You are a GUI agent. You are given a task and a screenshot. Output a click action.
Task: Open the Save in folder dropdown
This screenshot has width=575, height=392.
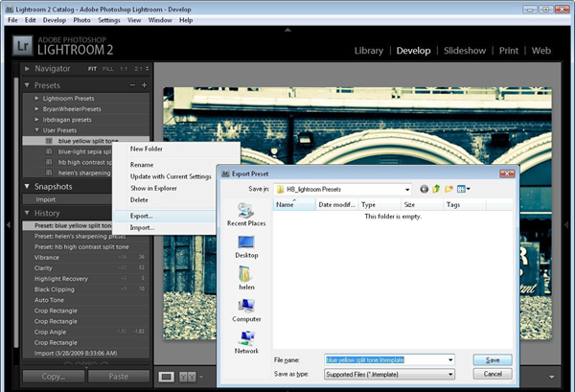pos(407,190)
